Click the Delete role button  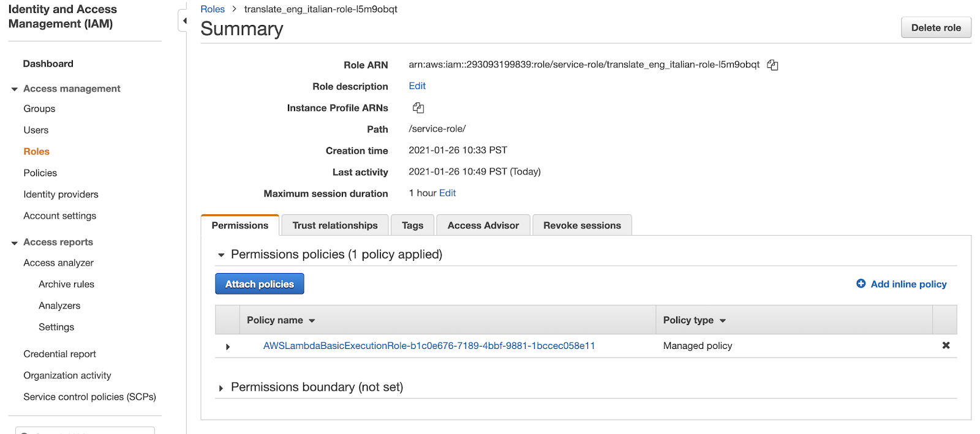[x=935, y=28]
